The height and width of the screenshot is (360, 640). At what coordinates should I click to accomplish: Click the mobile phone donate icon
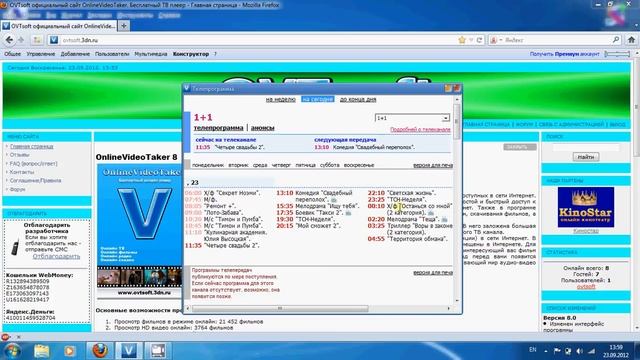click(x=15, y=248)
